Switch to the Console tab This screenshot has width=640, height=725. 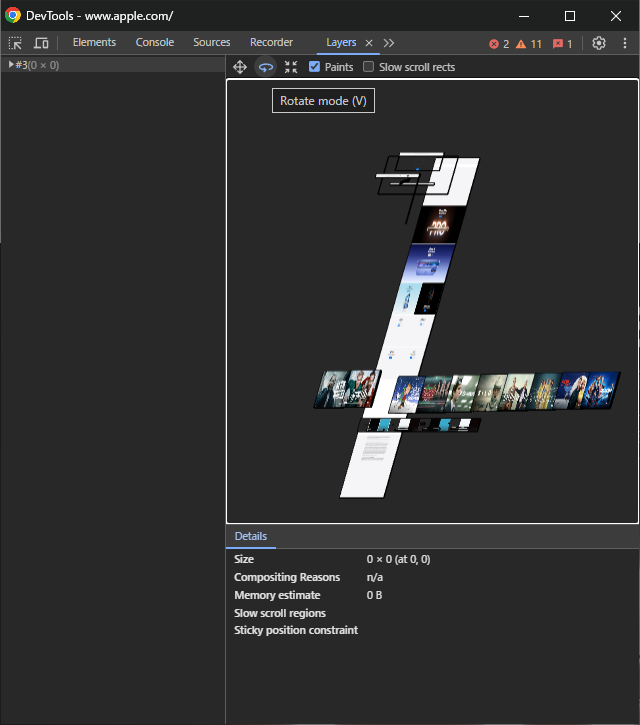pos(155,43)
